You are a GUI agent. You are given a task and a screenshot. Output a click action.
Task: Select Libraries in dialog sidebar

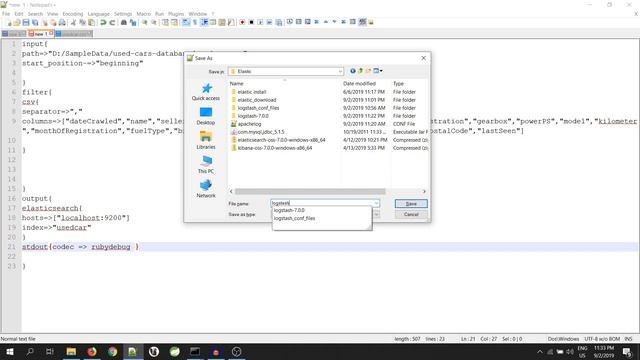(206, 140)
